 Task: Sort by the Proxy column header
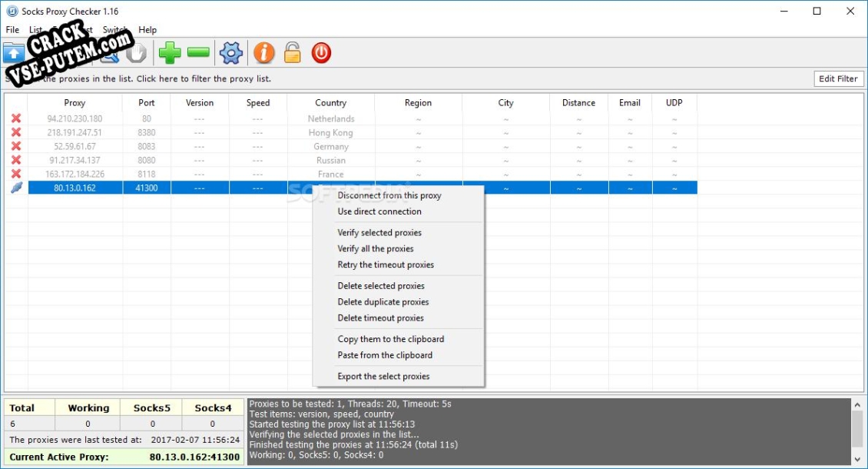coord(75,103)
